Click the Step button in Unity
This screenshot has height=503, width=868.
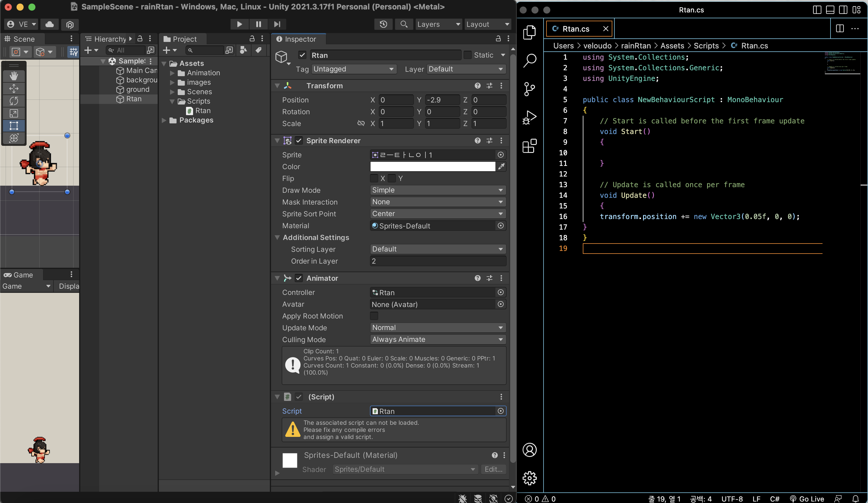[277, 24]
